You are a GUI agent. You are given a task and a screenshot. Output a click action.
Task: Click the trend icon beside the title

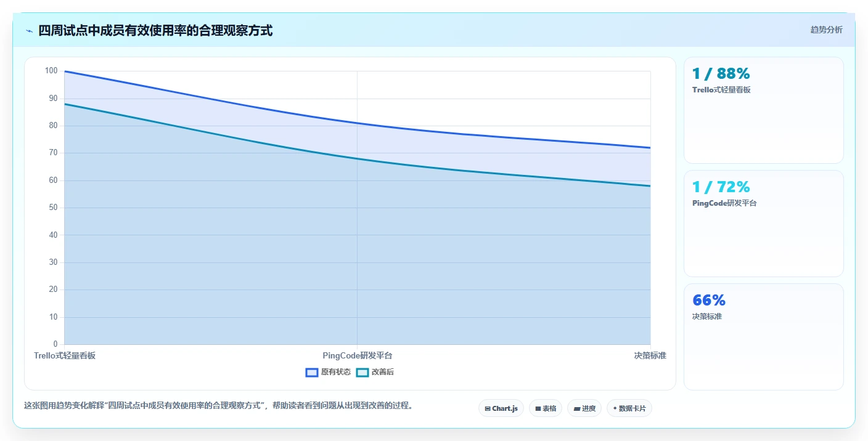point(29,31)
